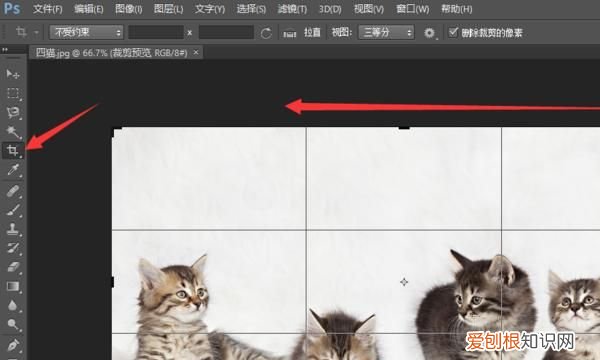This screenshot has width=600, height=360.
Task: Select the Eyedropper tool
Action: click(13, 170)
